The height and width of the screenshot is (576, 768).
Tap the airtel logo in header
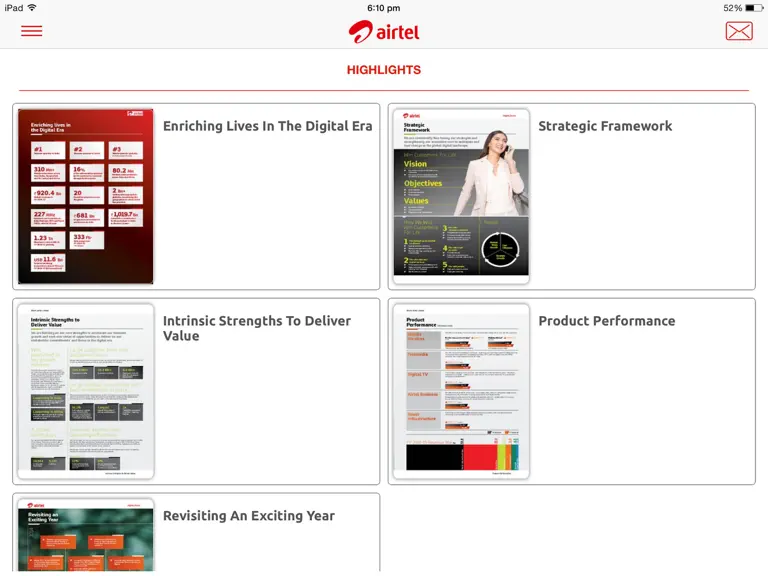click(x=384, y=32)
